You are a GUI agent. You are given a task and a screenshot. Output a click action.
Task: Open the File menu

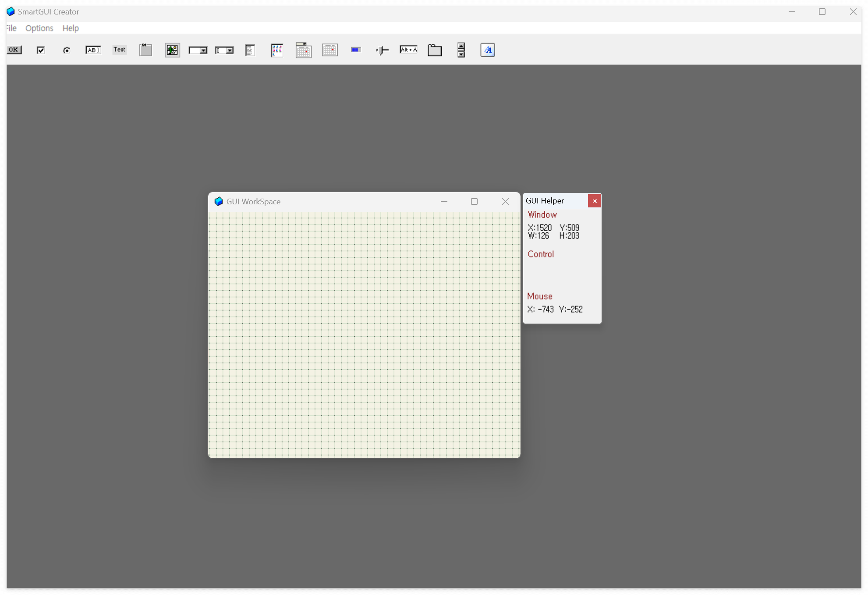pos(11,28)
